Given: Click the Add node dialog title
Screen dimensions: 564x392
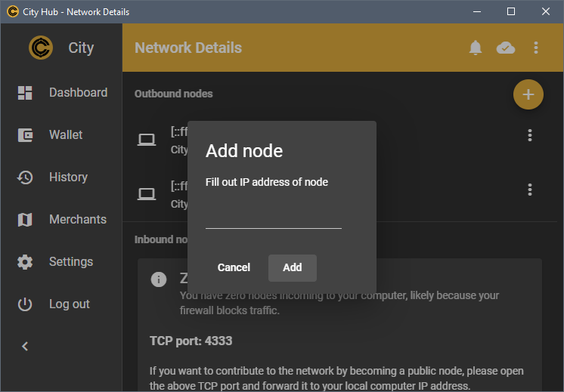Looking at the screenshot, I should [x=244, y=150].
